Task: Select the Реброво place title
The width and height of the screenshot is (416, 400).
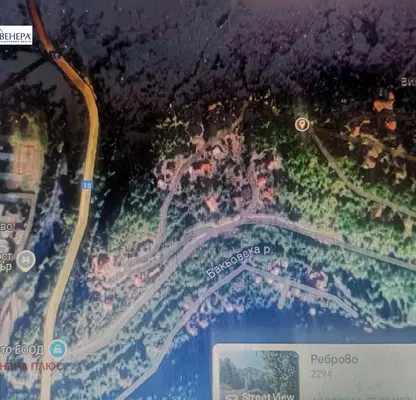Action: 334,359
